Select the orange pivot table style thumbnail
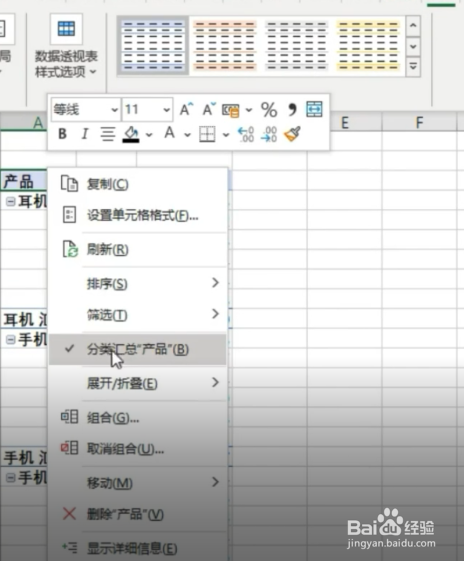 click(225, 45)
